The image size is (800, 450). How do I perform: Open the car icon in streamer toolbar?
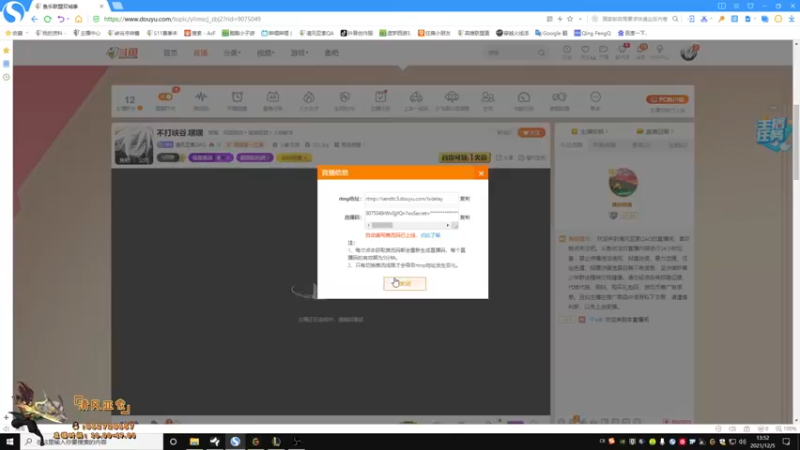coord(416,99)
